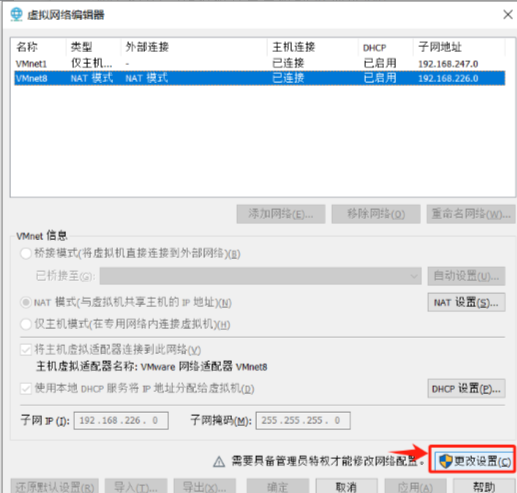Click the 主机连接 column header
Viewport: 517px width, 493px height.
tap(294, 47)
